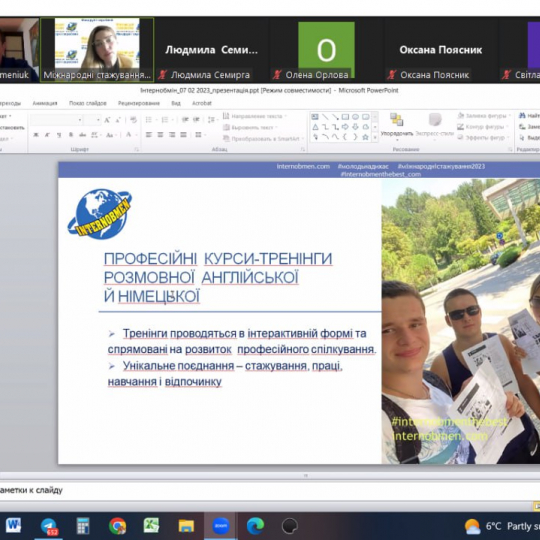Switch to the Показ слайдов tab
Screen dimensions: 540x540
[87, 103]
